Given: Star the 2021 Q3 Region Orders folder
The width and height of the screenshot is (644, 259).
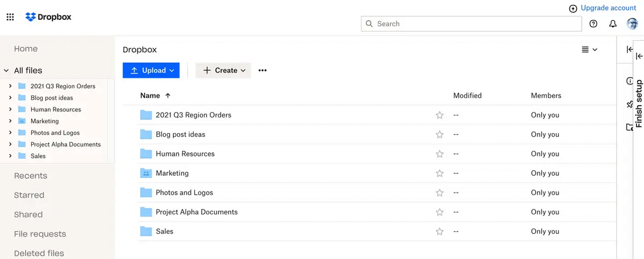Looking at the screenshot, I should point(440,115).
